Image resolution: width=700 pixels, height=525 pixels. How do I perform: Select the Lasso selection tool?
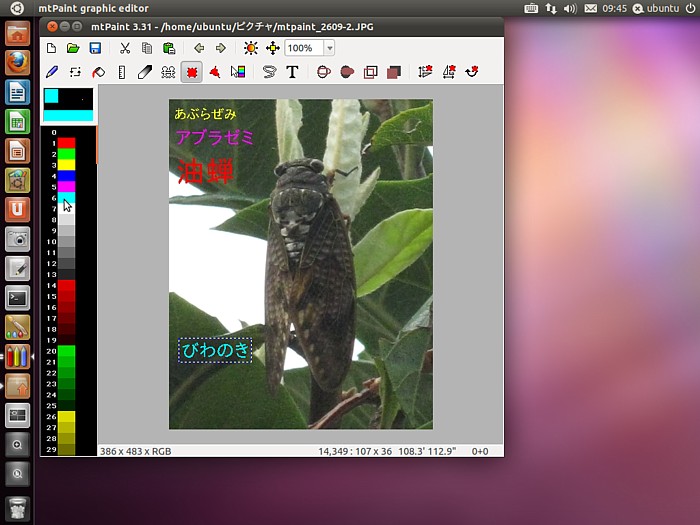[269, 72]
